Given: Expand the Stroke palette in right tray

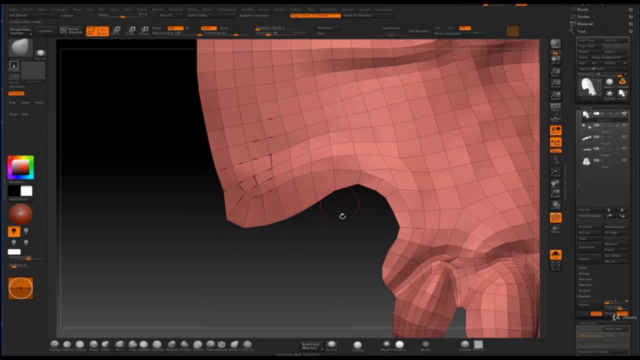Looking at the screenshot, I should (x=583, y=16).
